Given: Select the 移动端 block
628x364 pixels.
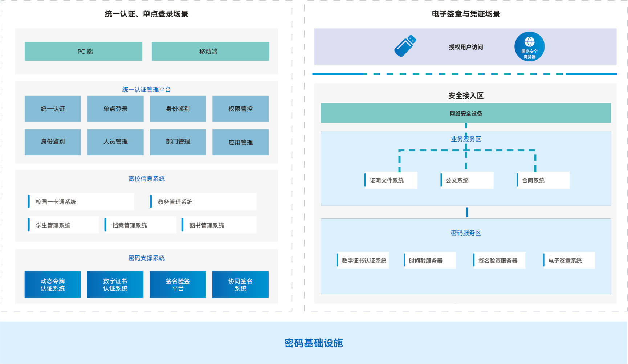Looking at the screenshot, I should tap(210, 51).
